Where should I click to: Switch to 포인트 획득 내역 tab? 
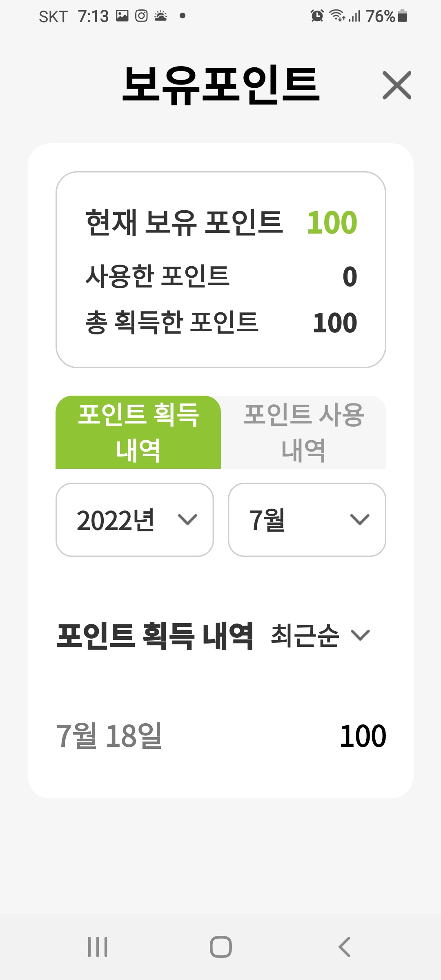[x=138, y=432]
